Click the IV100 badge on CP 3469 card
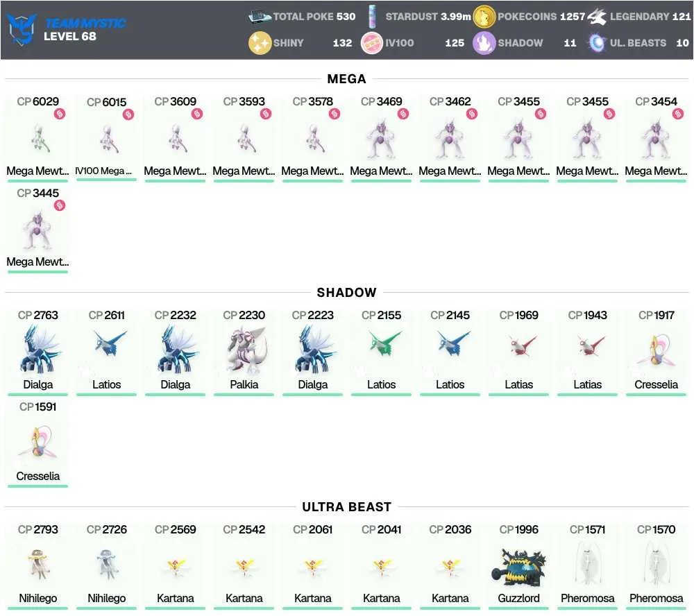Viewport: 694px width, 616px height. coord(403,114)
